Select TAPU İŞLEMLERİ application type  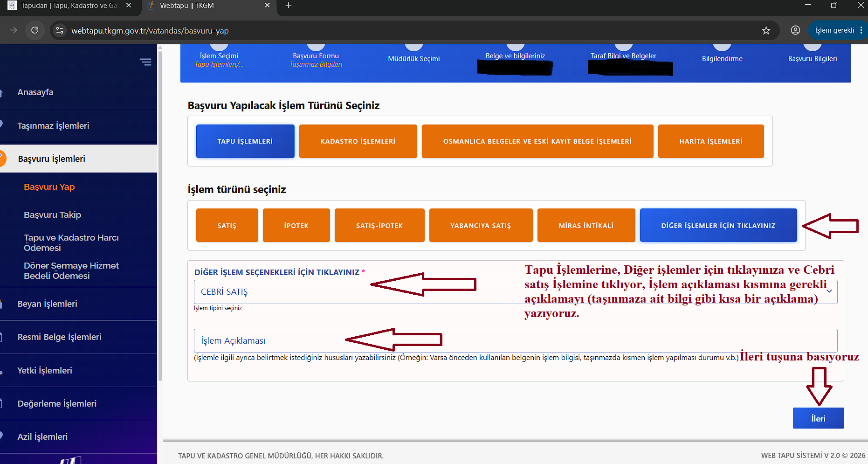coord(245,141)
